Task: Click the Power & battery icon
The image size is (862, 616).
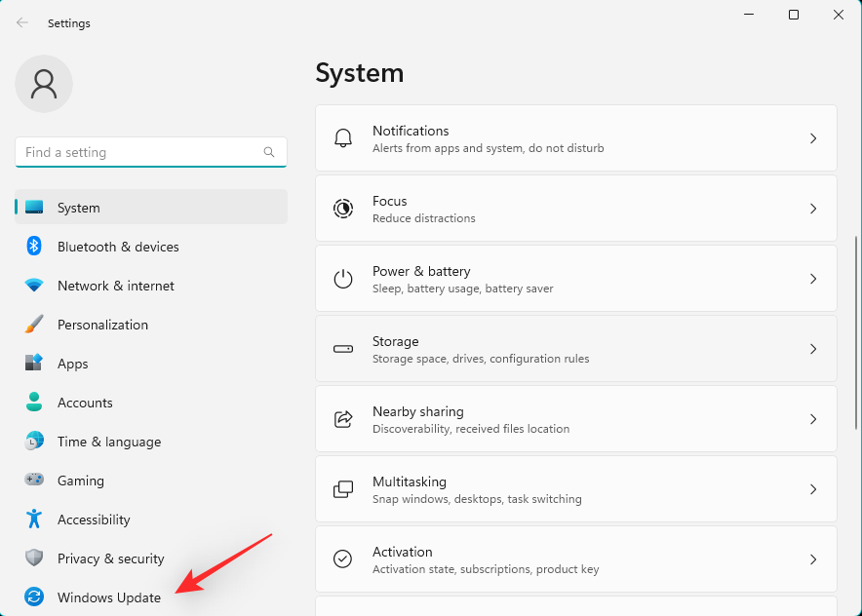Action: coord(343,279)
